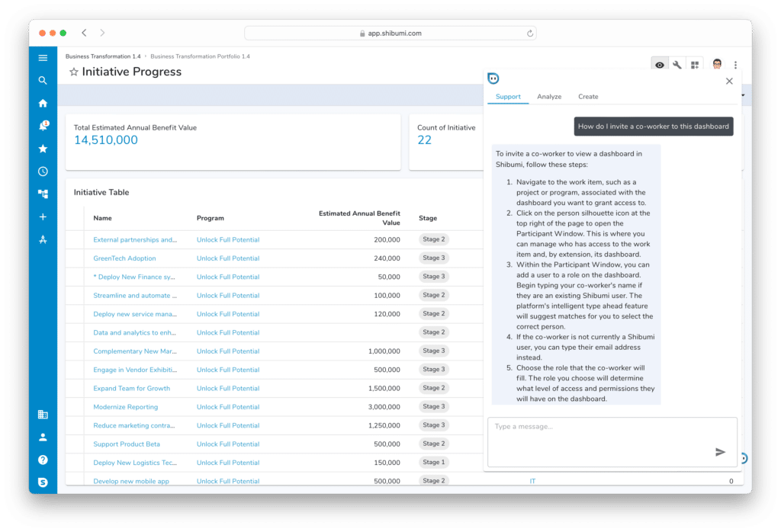Open Deploy New Logistics Tec... initiative
This screenshot has width=781, height=532.
pos(135,463)
